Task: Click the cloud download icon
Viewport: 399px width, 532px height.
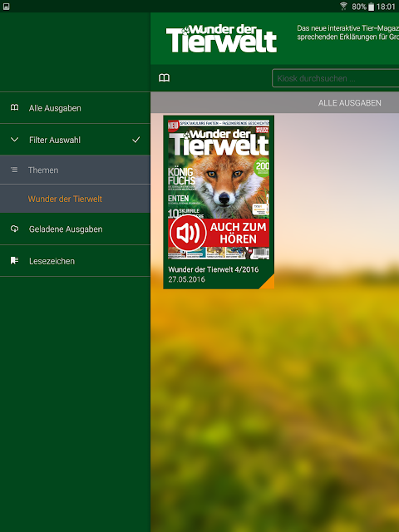Action: click(15, 229)
